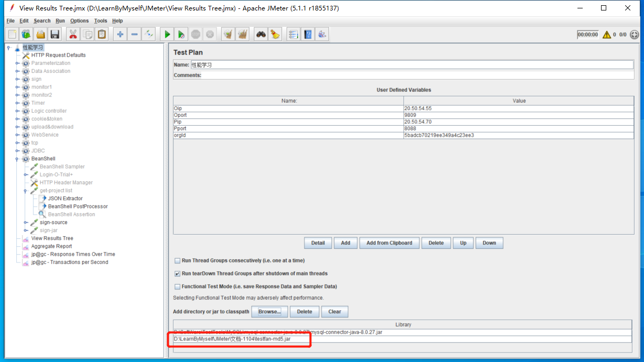
Task: Click the Shutdown test icon
Action: coord(210,35)
